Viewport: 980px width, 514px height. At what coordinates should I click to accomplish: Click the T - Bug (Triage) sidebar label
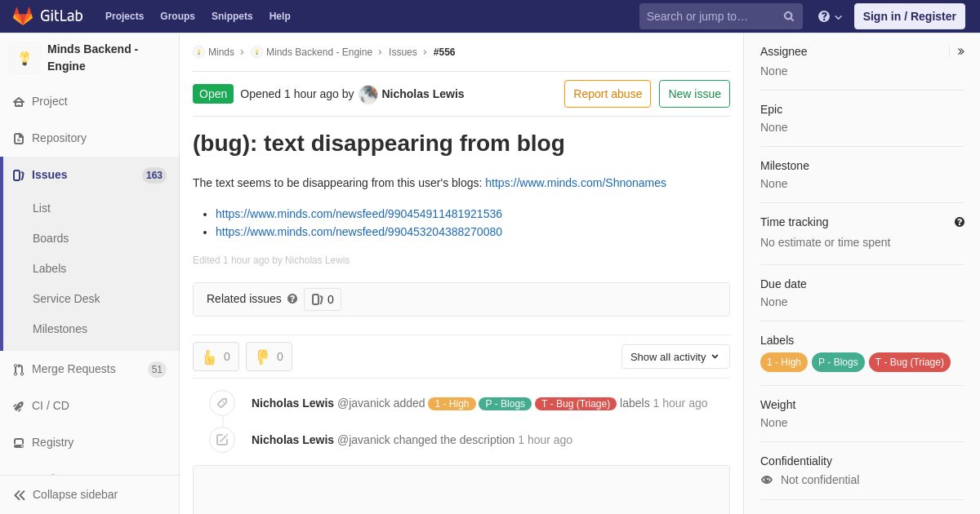point(910,362)
